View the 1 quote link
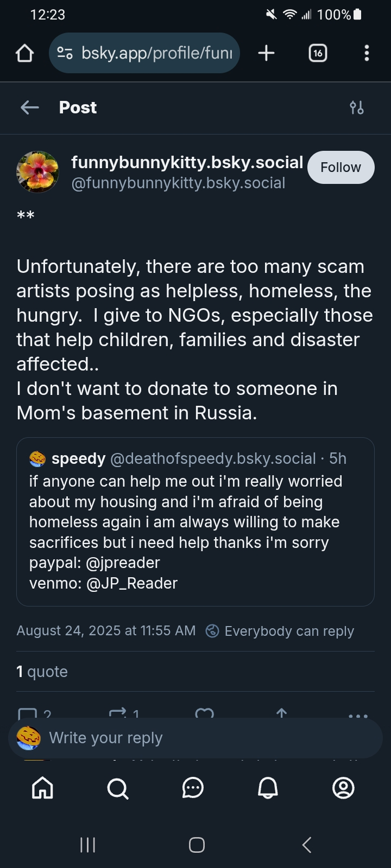 pyautogui.click(x=42, y=672)
